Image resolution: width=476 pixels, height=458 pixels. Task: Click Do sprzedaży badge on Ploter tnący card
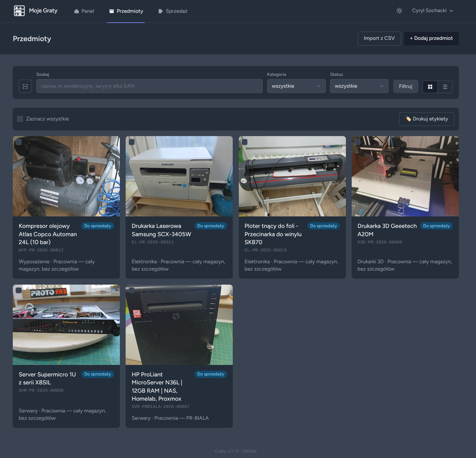tap(324, 226)
